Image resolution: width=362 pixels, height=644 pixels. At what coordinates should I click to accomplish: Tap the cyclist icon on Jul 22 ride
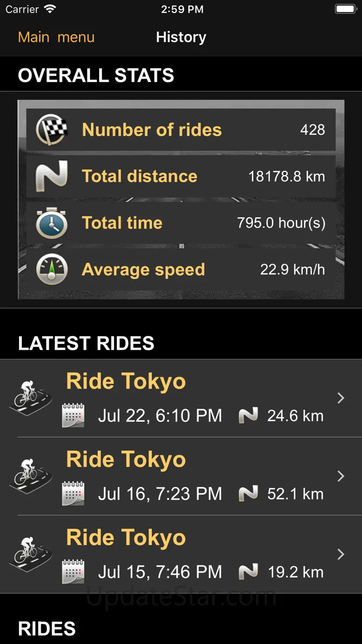pyautogui.click(x=31, y=398)
